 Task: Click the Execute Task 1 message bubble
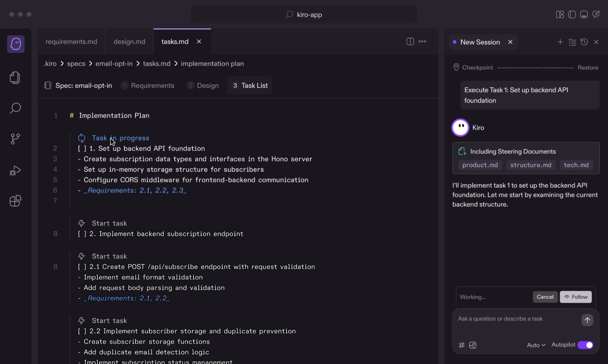pyautogui.click(x=530, y=95)
